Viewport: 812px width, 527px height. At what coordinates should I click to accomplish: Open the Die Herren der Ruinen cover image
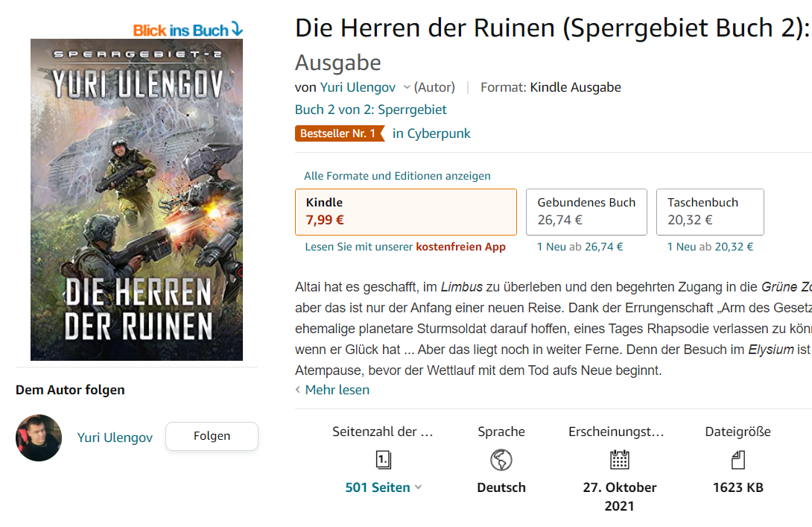coord(137,200)
